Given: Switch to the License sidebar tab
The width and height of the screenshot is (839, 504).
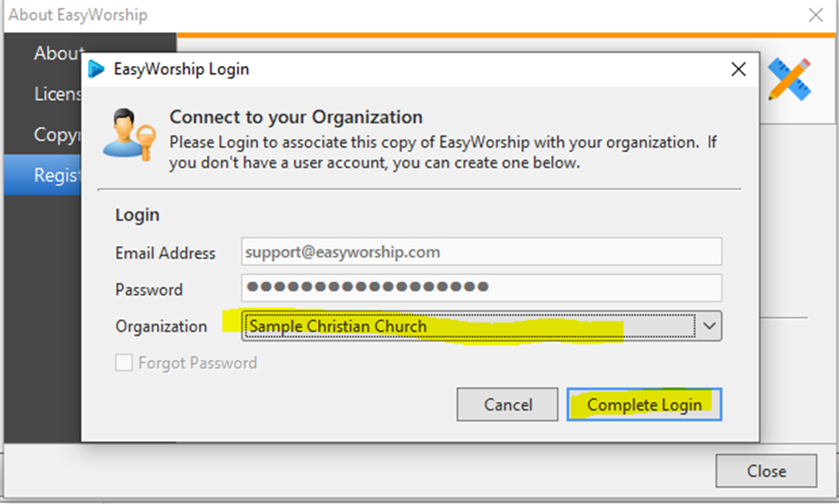Looking at the screenshot, I should point(56,94).
